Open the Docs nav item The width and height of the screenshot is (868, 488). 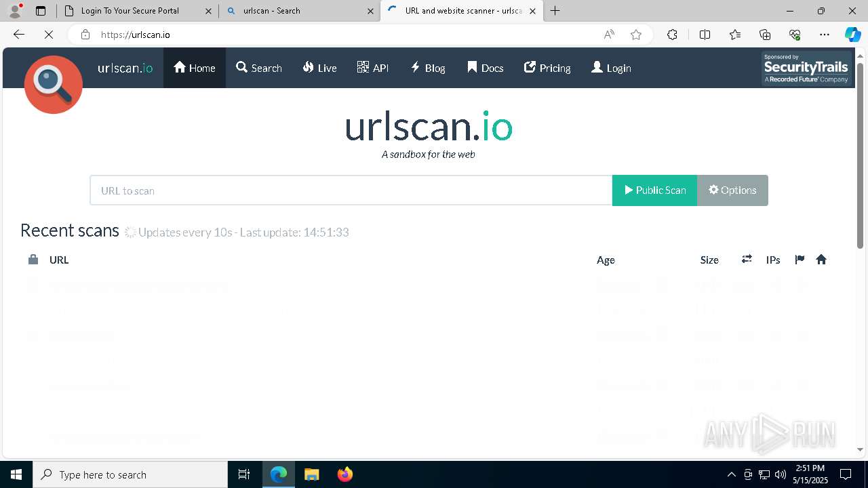pyautogui.click(x=486, y=68)
